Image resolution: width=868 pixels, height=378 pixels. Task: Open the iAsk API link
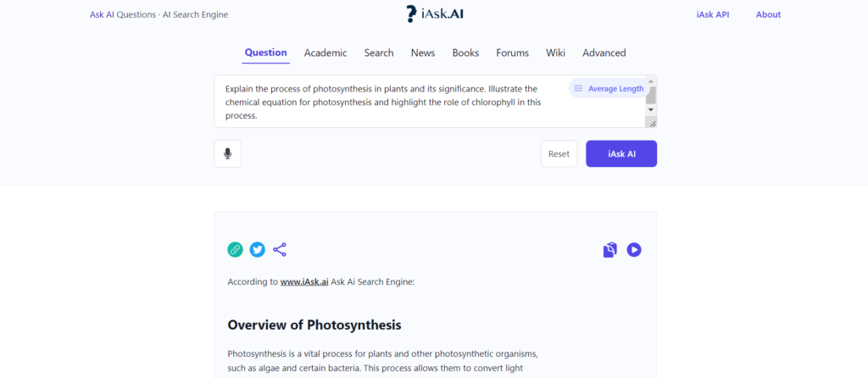[713, 14]
